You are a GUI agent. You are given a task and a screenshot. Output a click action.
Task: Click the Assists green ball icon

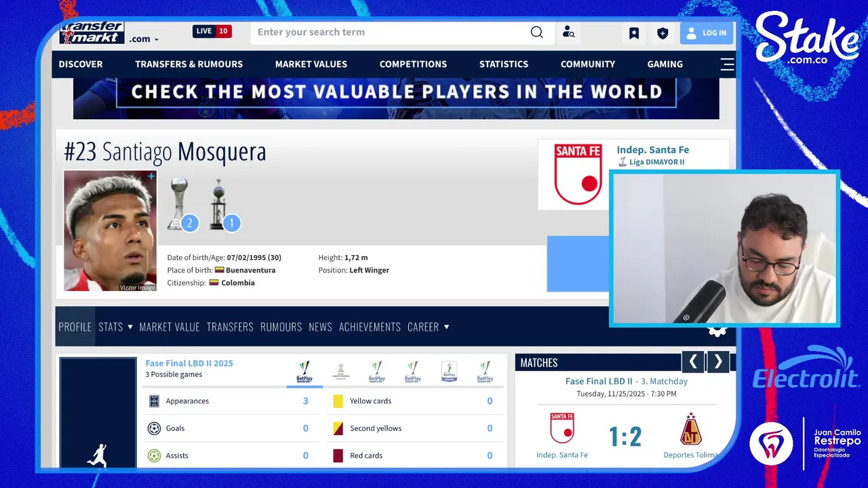(x=154, y=455)
